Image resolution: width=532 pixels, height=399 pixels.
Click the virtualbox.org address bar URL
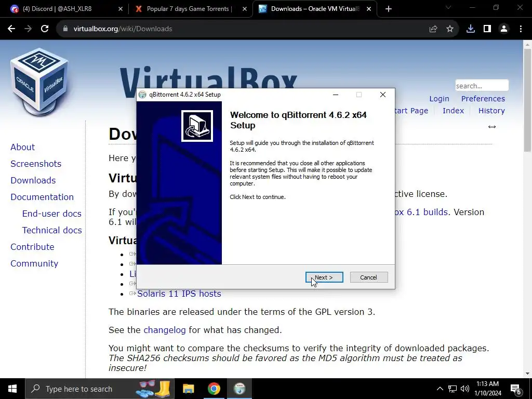[123, 29]
